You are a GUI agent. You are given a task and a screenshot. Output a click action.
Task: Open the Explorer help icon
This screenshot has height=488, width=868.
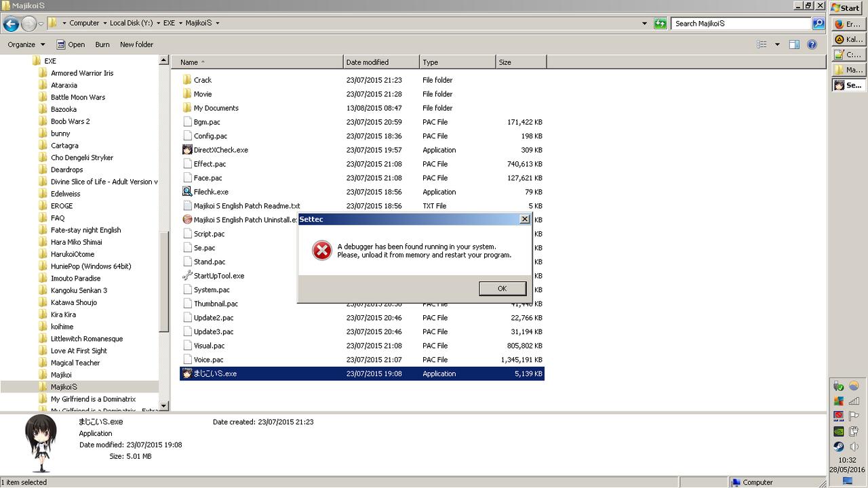[x=812, y=45]
